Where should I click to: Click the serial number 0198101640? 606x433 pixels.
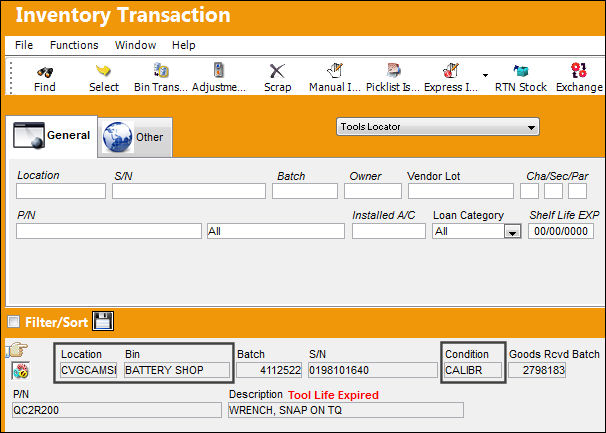click(x=373, y=370)
